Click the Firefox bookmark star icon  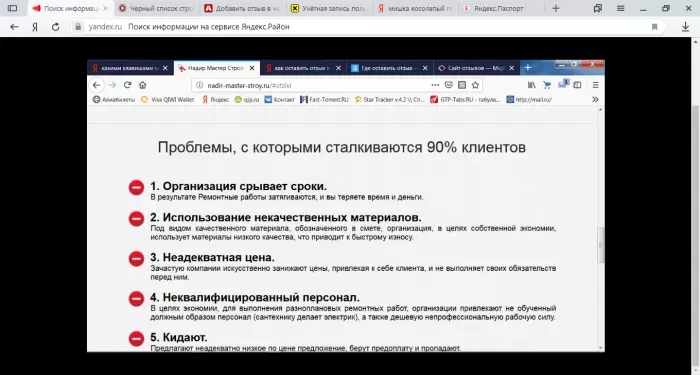475,85
